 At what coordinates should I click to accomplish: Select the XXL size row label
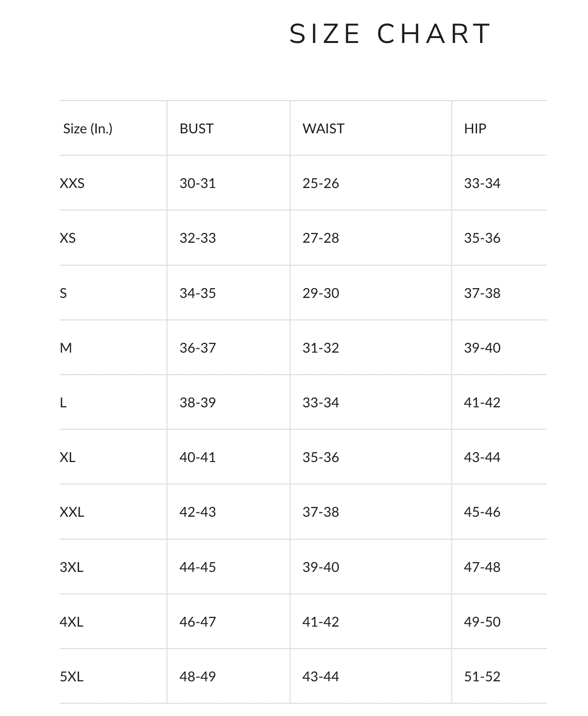[72, 512]
